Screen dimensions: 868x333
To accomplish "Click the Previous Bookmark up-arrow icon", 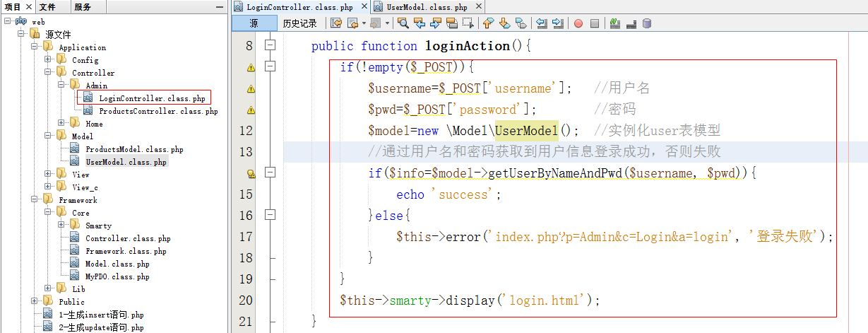I will click(488, 23).
